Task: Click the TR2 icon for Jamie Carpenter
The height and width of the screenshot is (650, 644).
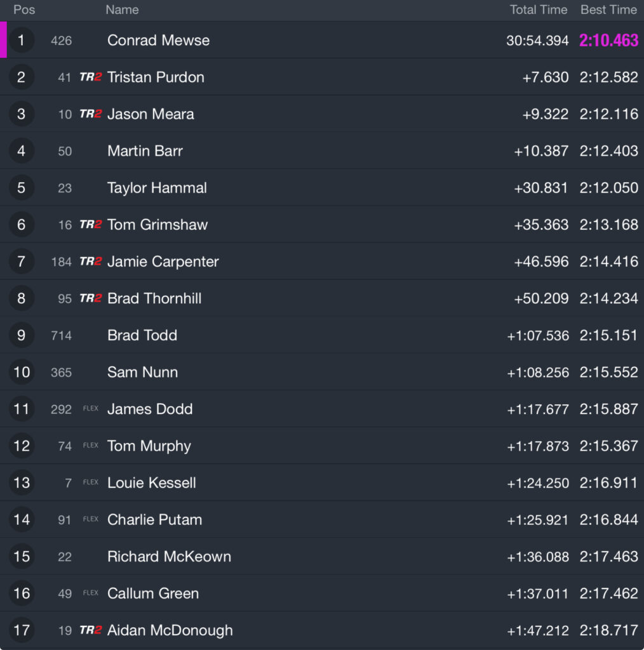Action: pos(90,262)
